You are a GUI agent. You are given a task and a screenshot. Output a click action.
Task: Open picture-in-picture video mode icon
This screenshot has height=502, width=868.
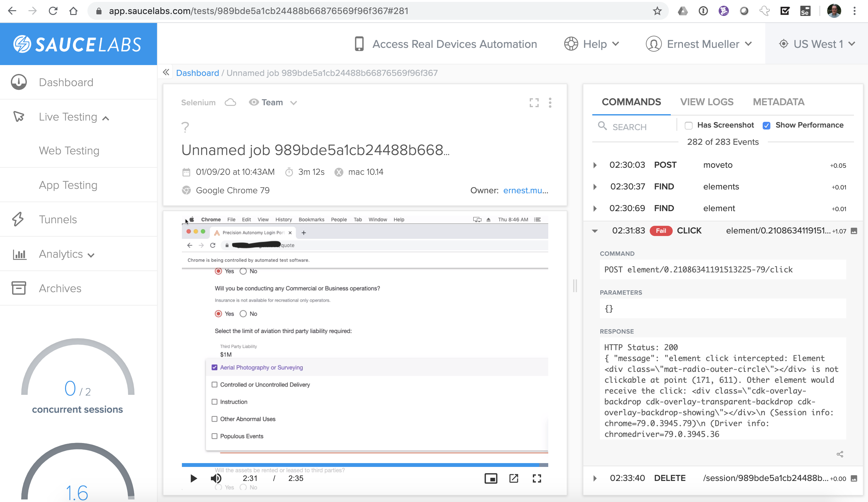pos(490,478)
